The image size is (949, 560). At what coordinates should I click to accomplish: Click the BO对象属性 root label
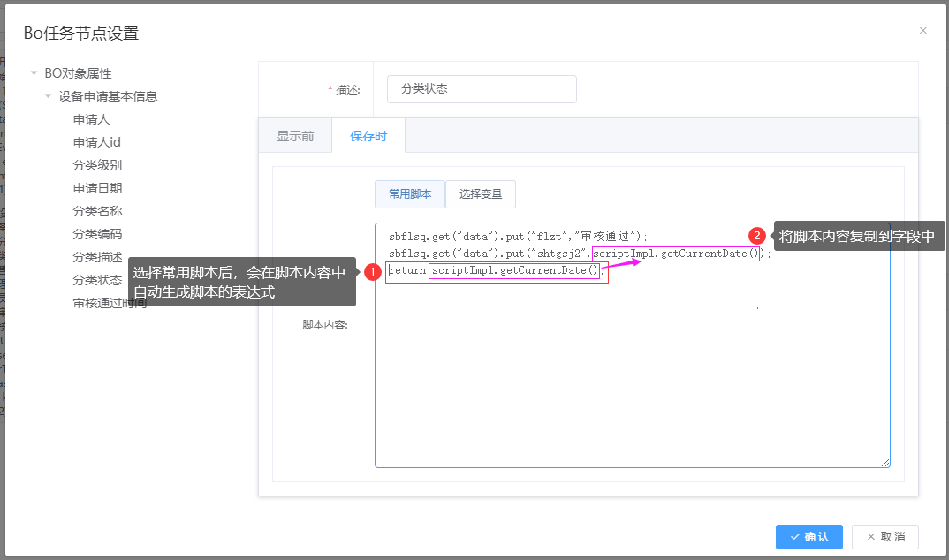[78, 73]
